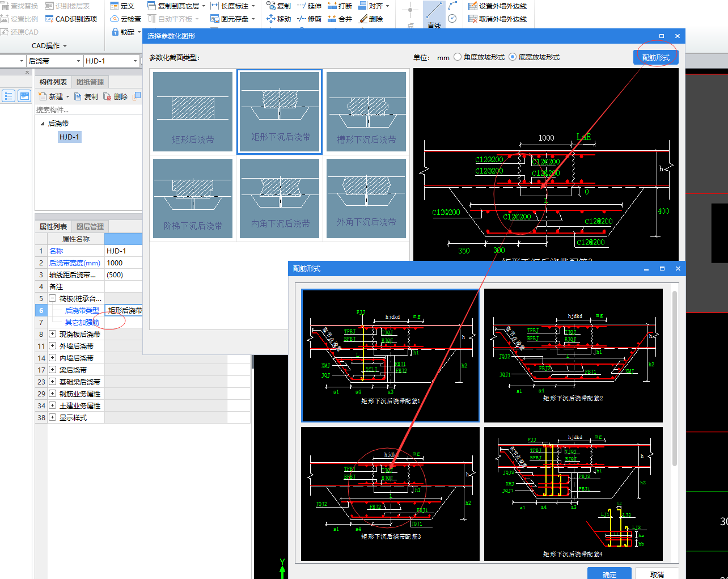The height and width of the screenshot is (579, 728).
Task: Open the HJD-1 component dropdown
Action: [135, 61]
